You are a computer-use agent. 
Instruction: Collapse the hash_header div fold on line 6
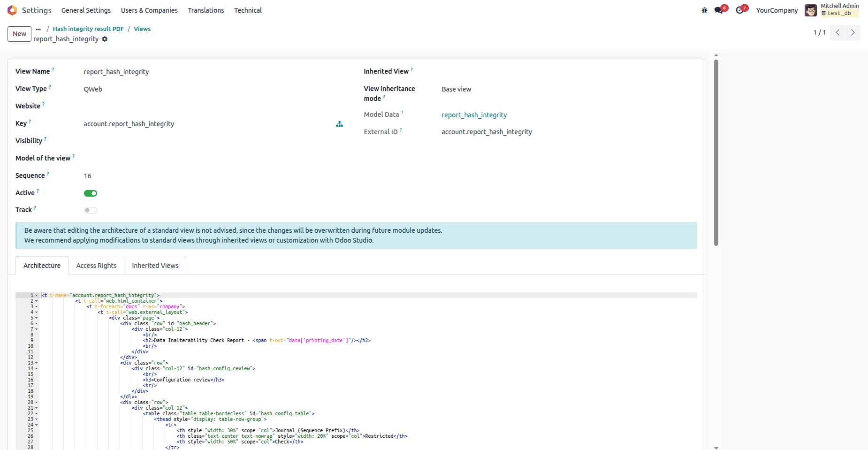37,323
